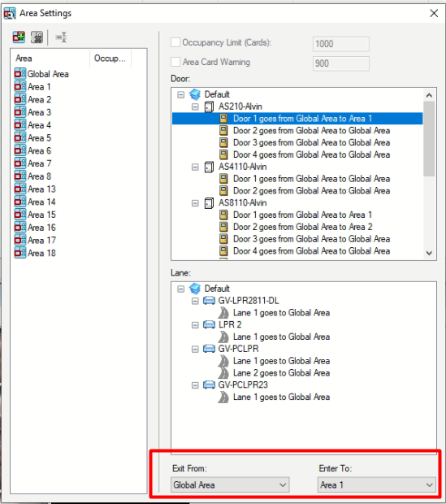Click the Occup... column header
Viewport: 446px width, 504px height.
(110, 59)
